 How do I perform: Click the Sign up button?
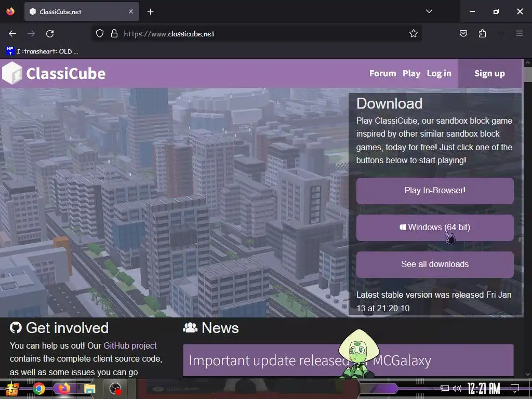(x=489, y=73)
